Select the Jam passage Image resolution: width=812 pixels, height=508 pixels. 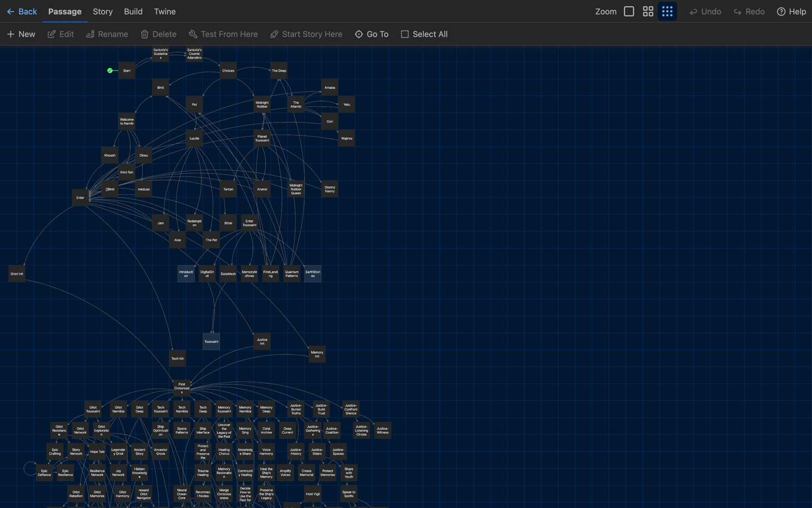pyautogui.click(x=161, y=223)
